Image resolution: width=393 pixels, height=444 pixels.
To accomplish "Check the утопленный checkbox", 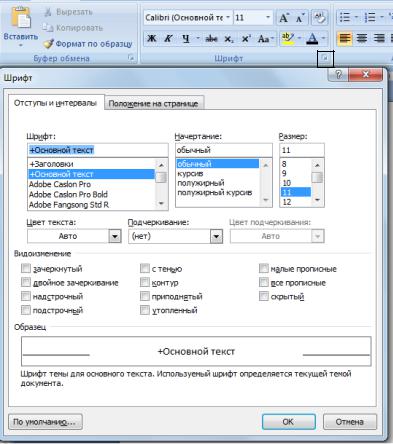I will tap(145, 310).
